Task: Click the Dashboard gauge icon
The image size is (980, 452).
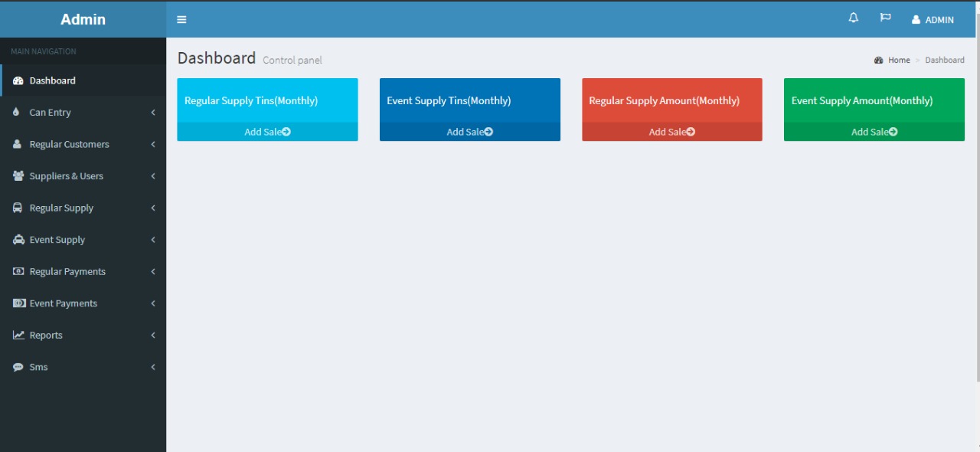Action: coord(17,80)
